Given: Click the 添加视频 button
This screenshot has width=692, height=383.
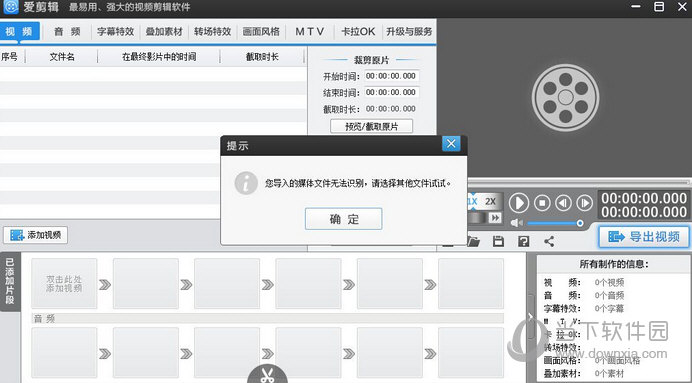Looking at the screenshot, I should pos(36,235).
